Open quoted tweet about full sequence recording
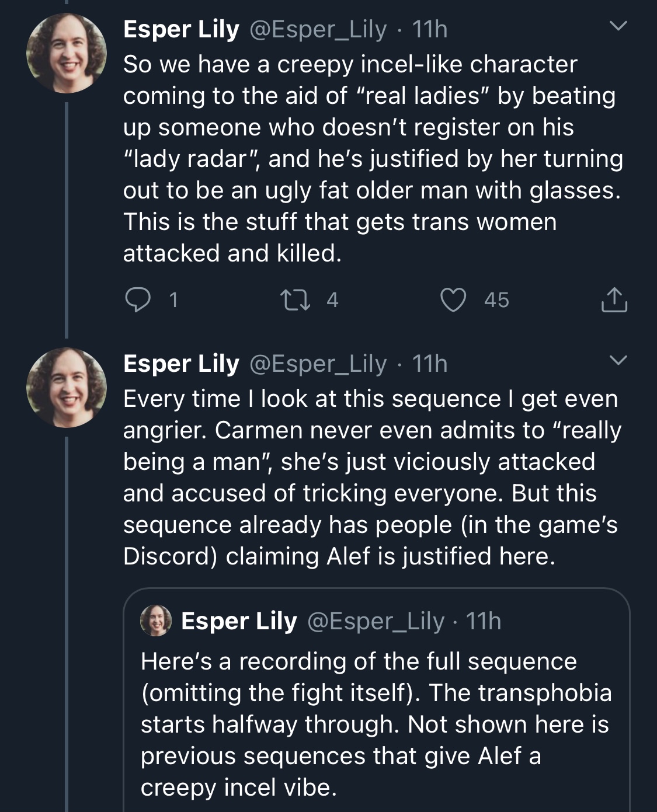This screenshot has height=812, width=657. coord(377,701)
